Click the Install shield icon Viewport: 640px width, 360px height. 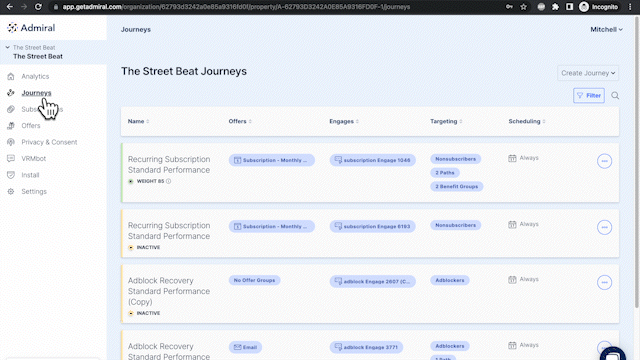coord(11,175)
